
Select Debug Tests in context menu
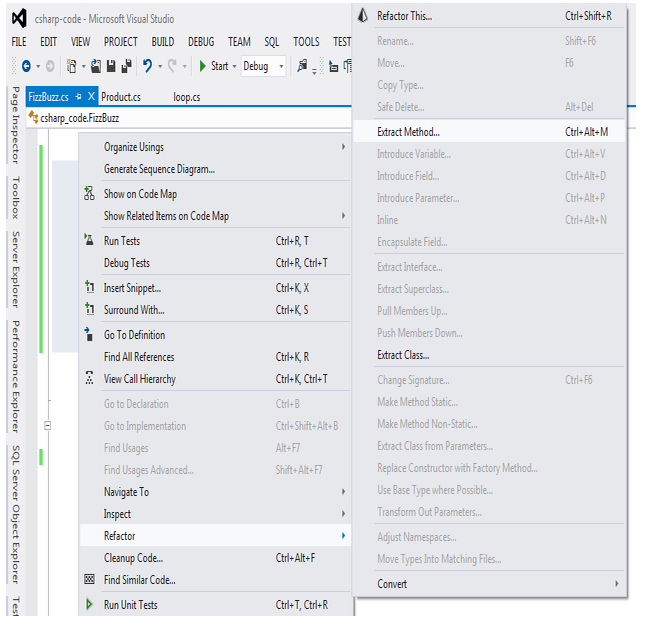pos(216,262)
